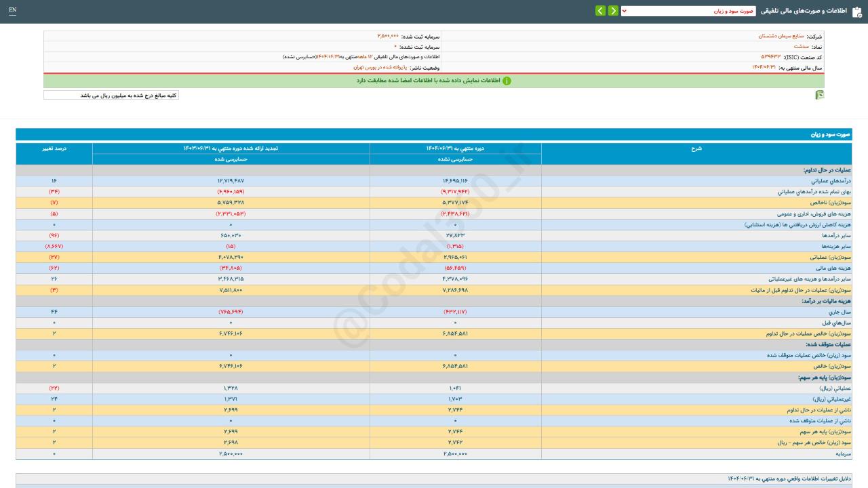
Task: Click the million-rial amounts note field
Action: tap(111, 96)
